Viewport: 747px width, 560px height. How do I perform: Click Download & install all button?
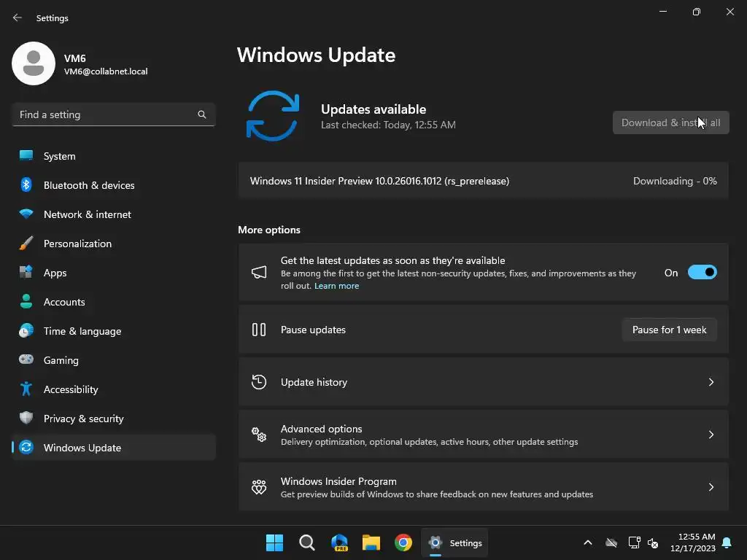point(671,122)
